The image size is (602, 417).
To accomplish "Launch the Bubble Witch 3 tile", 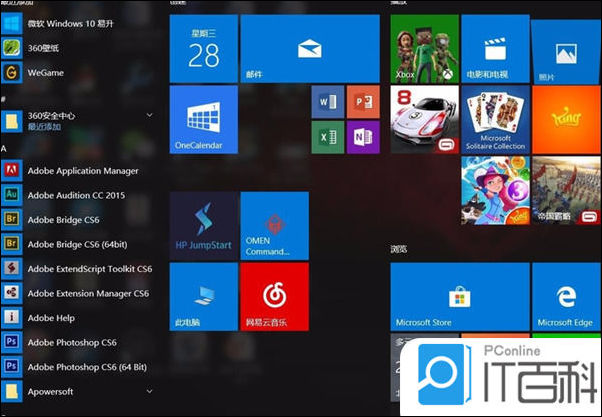I will click(x=496, y=190).
